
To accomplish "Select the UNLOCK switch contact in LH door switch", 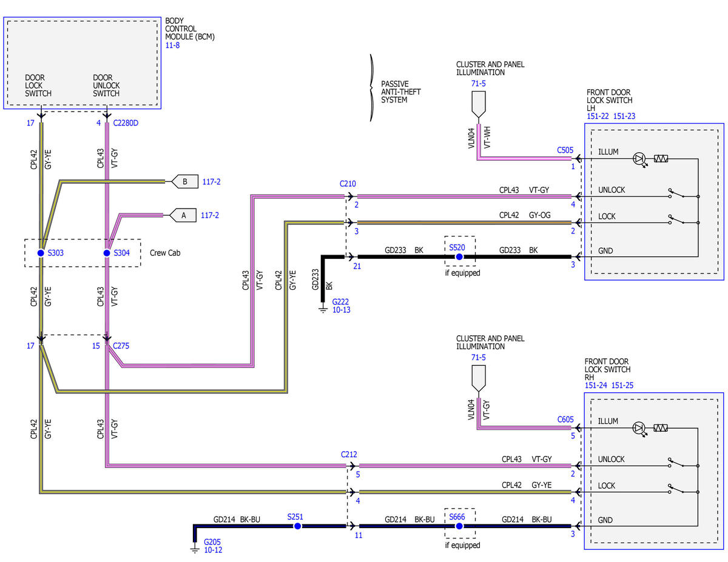I will pyautogui.click(x=676, y=194).
